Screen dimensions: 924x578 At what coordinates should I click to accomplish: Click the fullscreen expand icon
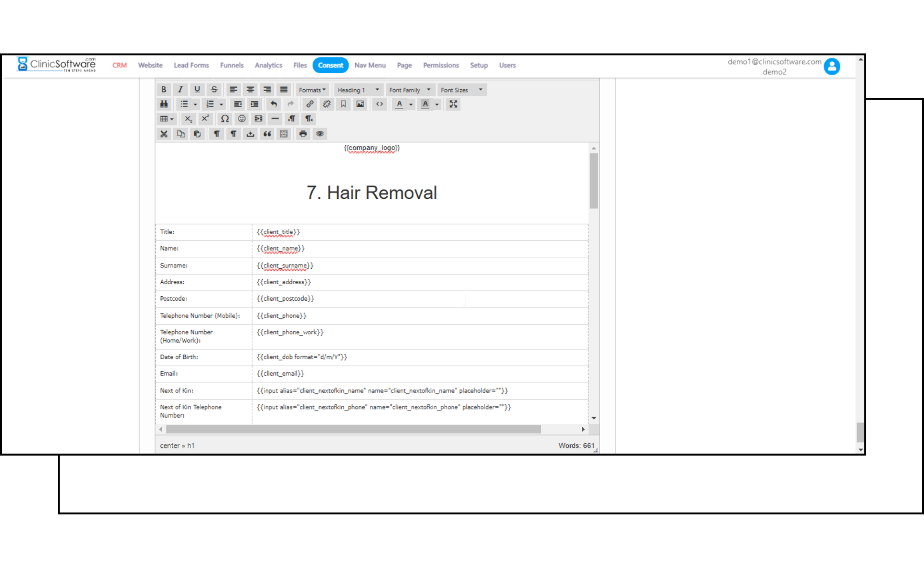point(453,104)
